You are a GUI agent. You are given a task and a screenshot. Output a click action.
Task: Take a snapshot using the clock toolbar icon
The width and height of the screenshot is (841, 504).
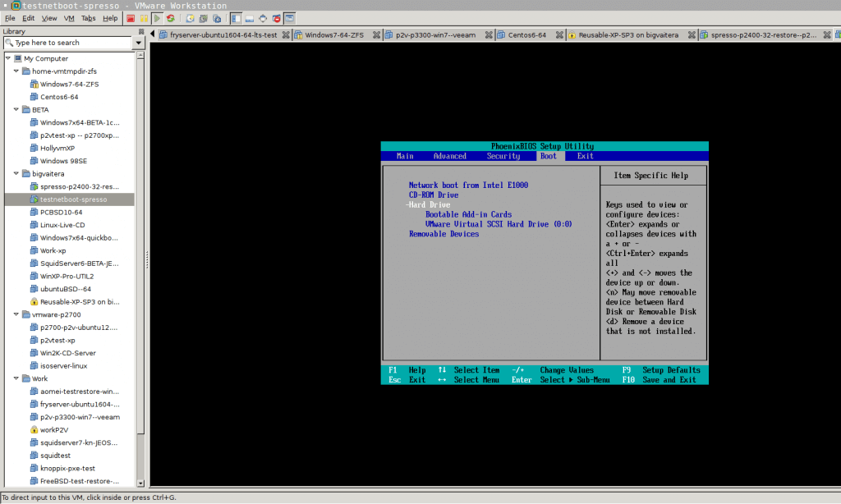(x=190, y=18)
